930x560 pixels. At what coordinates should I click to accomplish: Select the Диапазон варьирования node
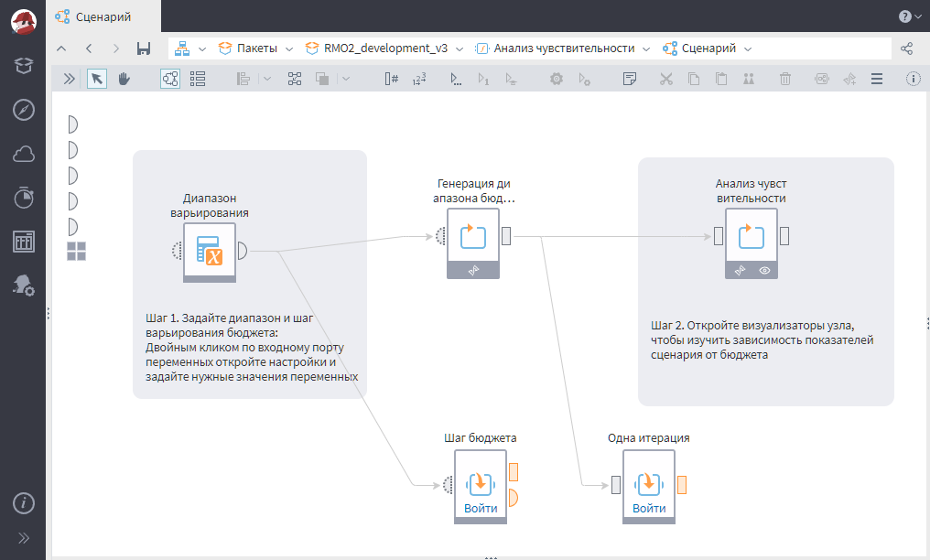(210, 252)
